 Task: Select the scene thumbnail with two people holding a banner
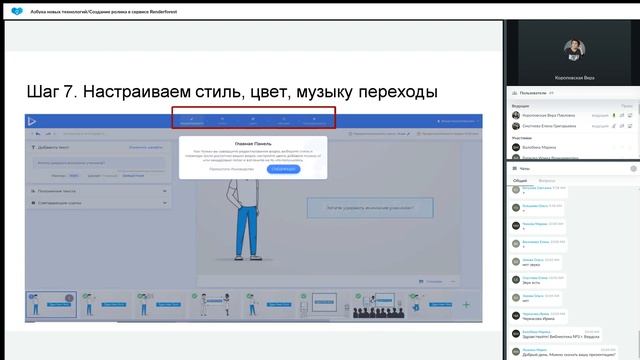coord(214,304)
